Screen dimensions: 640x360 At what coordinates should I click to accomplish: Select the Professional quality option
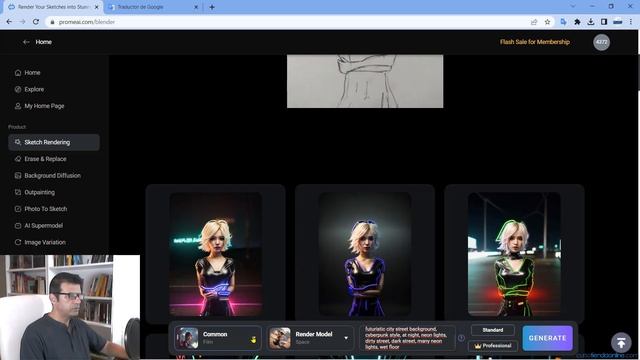pos(493,346)
